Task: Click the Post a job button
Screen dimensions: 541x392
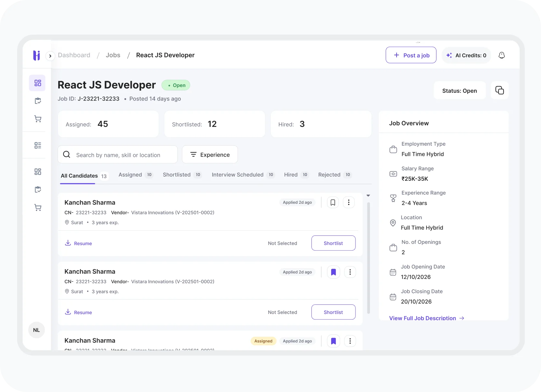Action: (x=411, y=55)
